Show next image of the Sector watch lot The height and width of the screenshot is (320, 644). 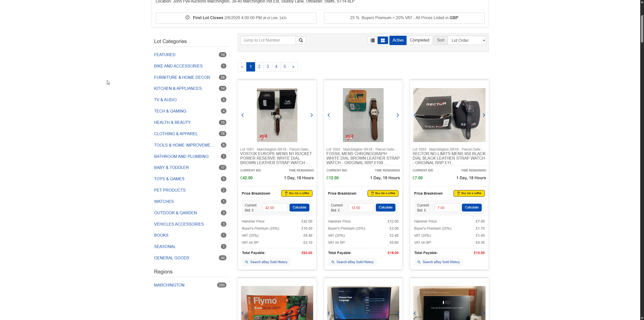tap(484, 115)
